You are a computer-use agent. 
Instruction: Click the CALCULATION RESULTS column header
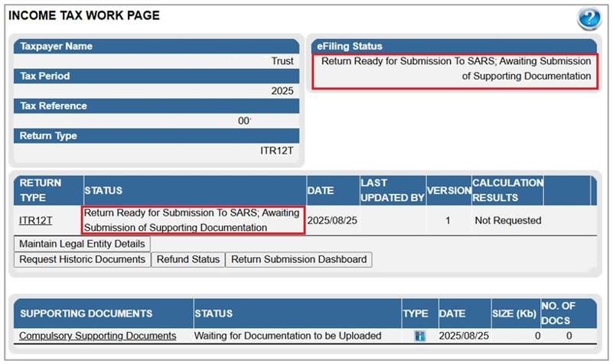click(x=507, y=190)
